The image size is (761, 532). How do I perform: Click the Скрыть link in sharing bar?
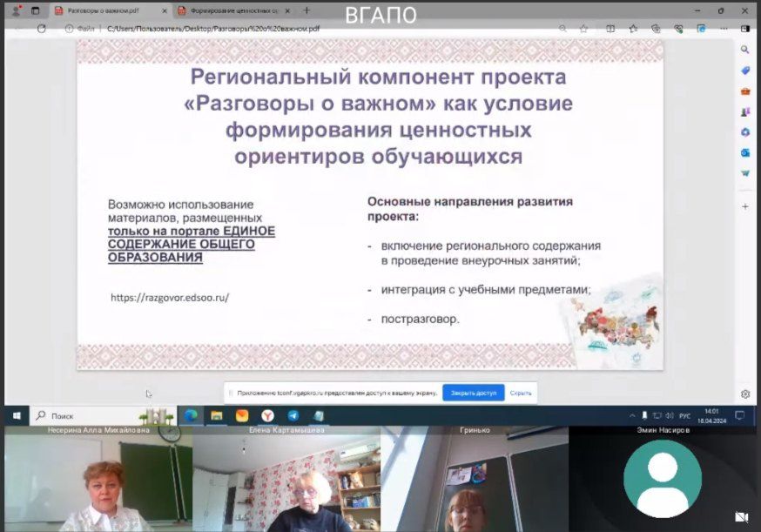(521, 393)
